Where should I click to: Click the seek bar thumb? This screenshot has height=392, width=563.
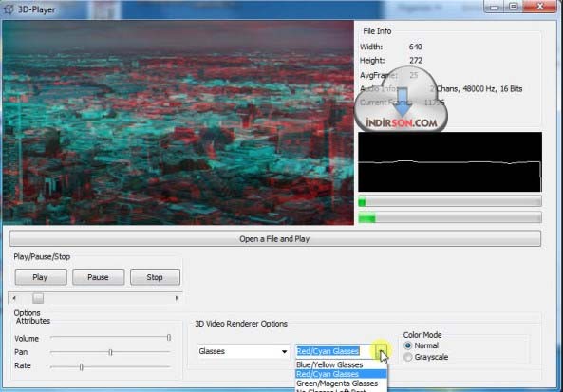point(38,298)
